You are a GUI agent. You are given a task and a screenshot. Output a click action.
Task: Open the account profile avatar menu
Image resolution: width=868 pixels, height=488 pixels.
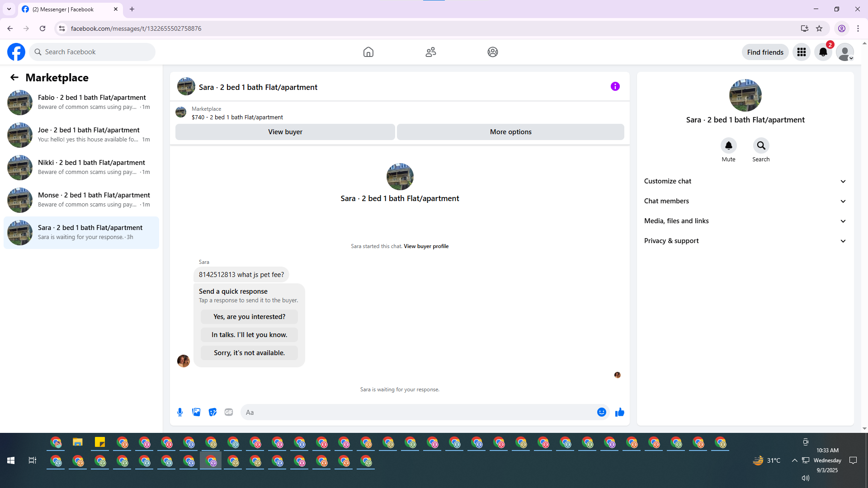pos(845,52)
